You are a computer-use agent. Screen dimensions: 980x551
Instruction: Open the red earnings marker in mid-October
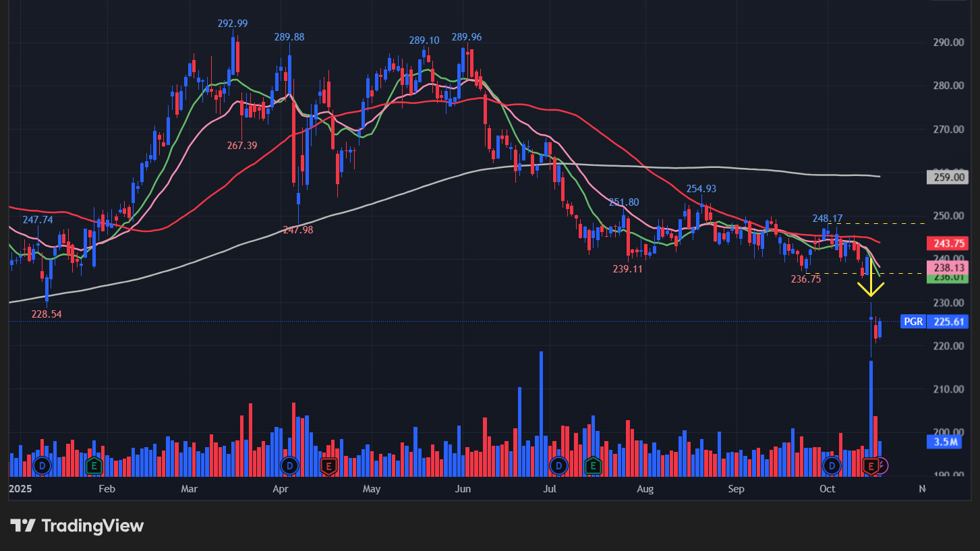coord(871,465)
